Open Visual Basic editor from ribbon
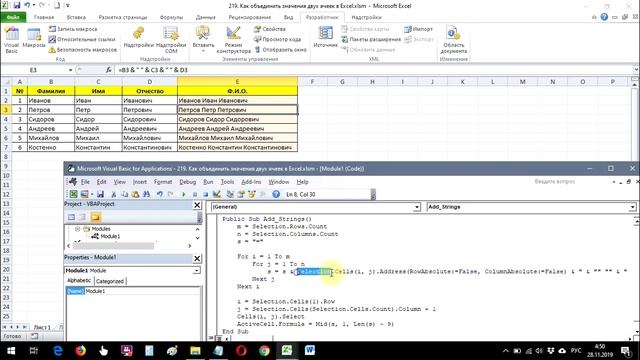Screen dimensions: 640x360 point(11,40)
